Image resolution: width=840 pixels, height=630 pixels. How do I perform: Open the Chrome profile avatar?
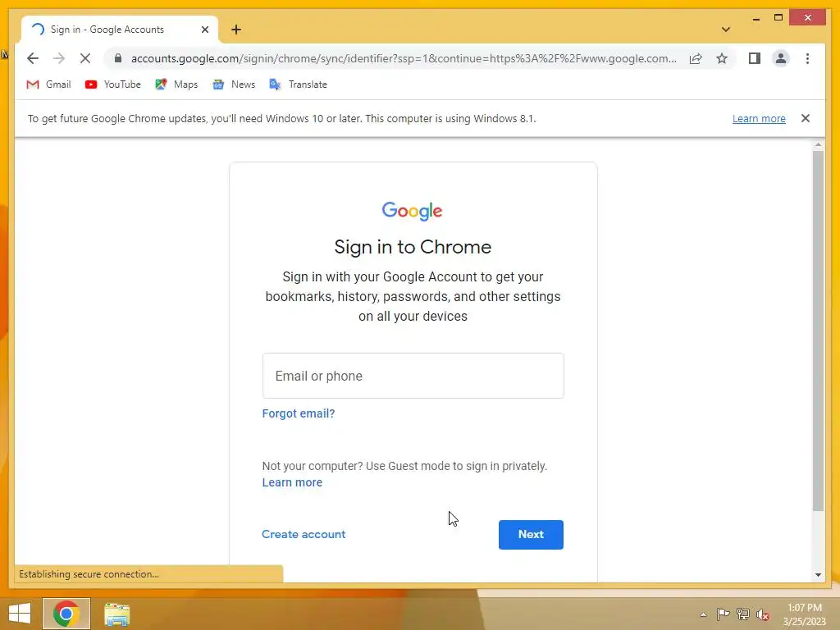click(781, 58)
